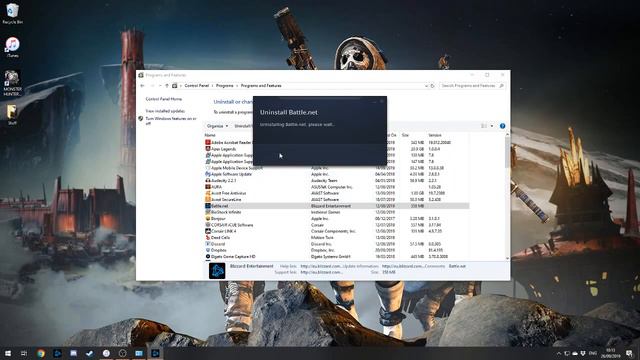Open the change view options dropdown arrow

(492, 126)
